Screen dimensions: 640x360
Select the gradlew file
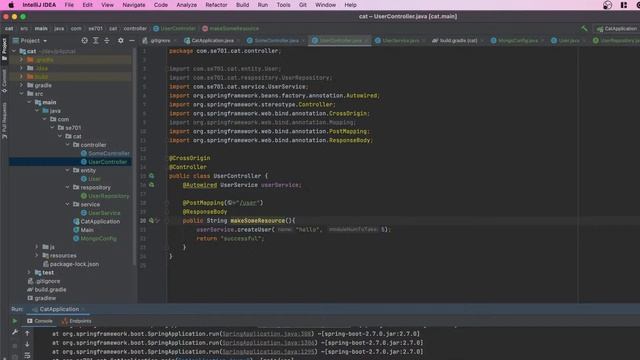point(42,298)
